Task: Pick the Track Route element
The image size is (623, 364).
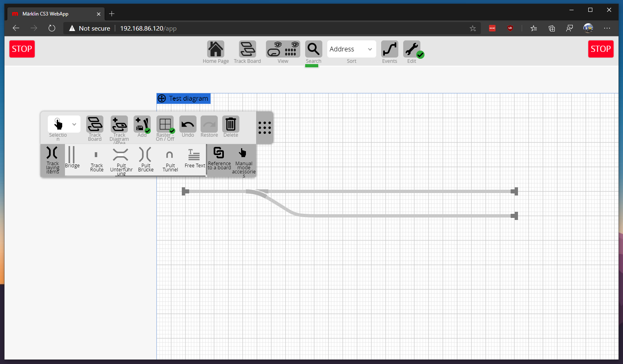Action: pos(96,160)
